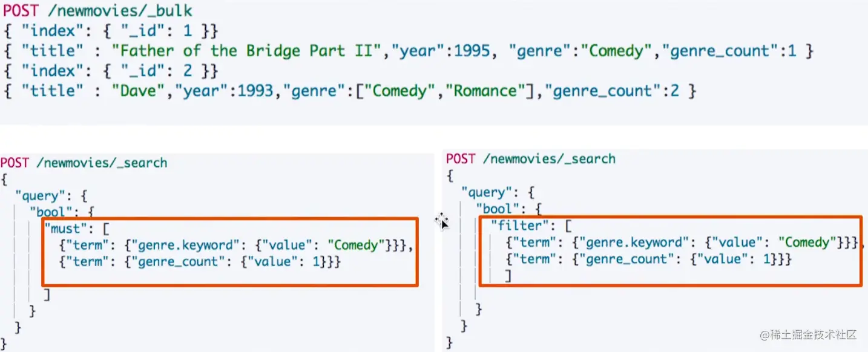Click genre_count term line under filter
Screen dimensions: 868x352
(x=648, y=259)
